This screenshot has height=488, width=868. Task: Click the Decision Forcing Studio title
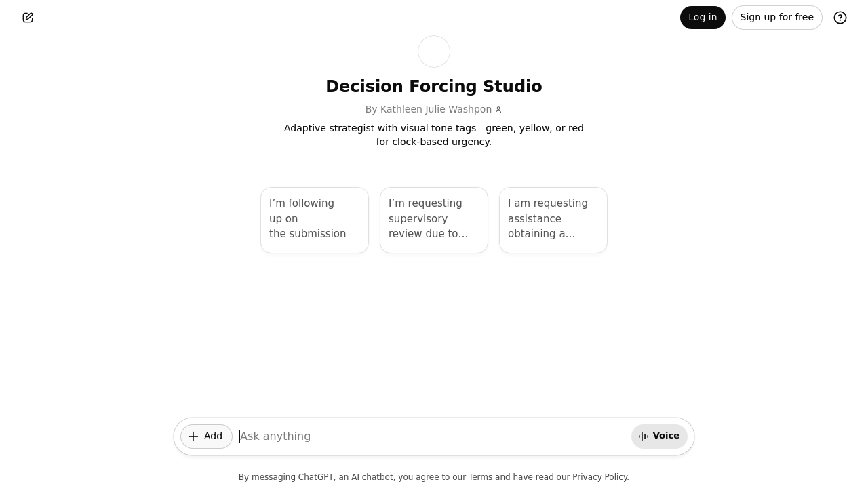(x=433, y=86)
